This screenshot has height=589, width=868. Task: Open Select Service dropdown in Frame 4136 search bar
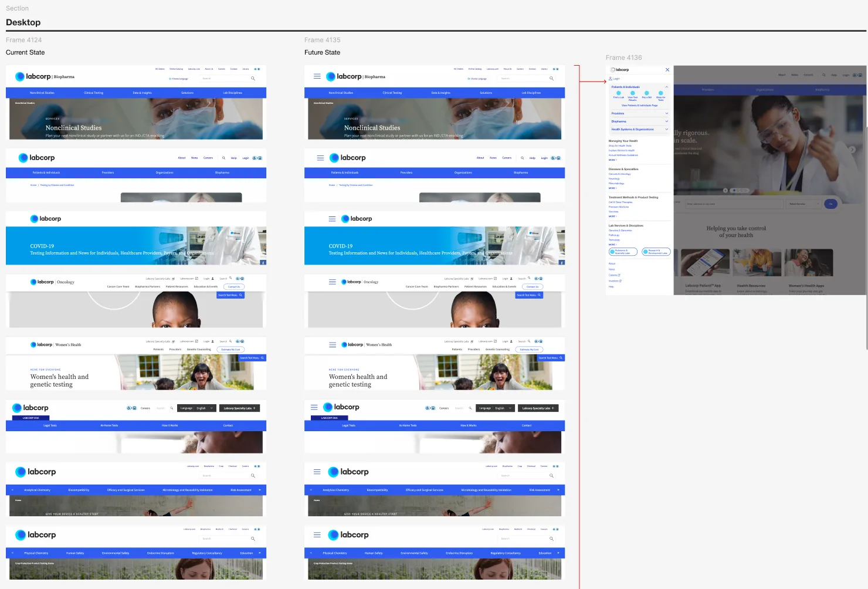coord(803,204)
